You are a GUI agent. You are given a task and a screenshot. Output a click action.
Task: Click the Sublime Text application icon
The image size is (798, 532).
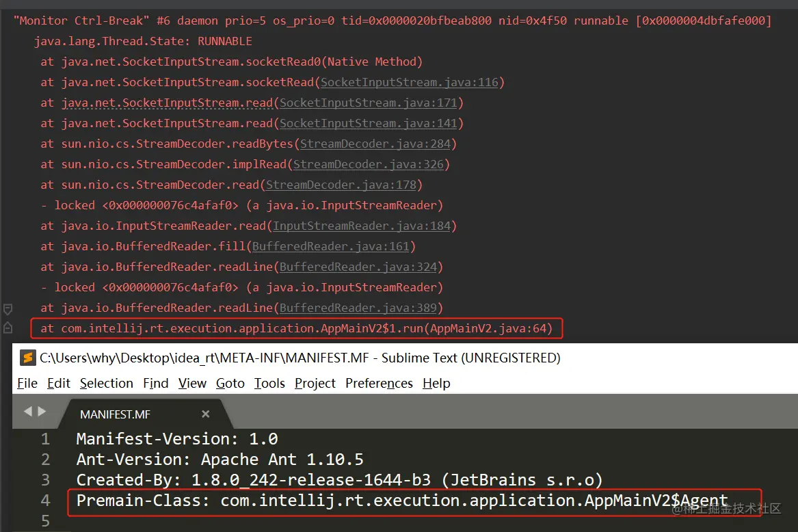pyautogui.click(x=28, y=358)
